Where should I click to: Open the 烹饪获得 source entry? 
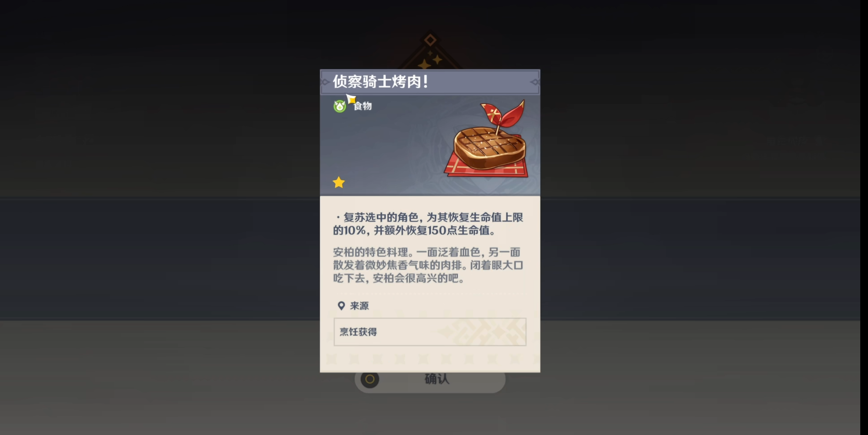pyautogui.click(x=430, y=332)
